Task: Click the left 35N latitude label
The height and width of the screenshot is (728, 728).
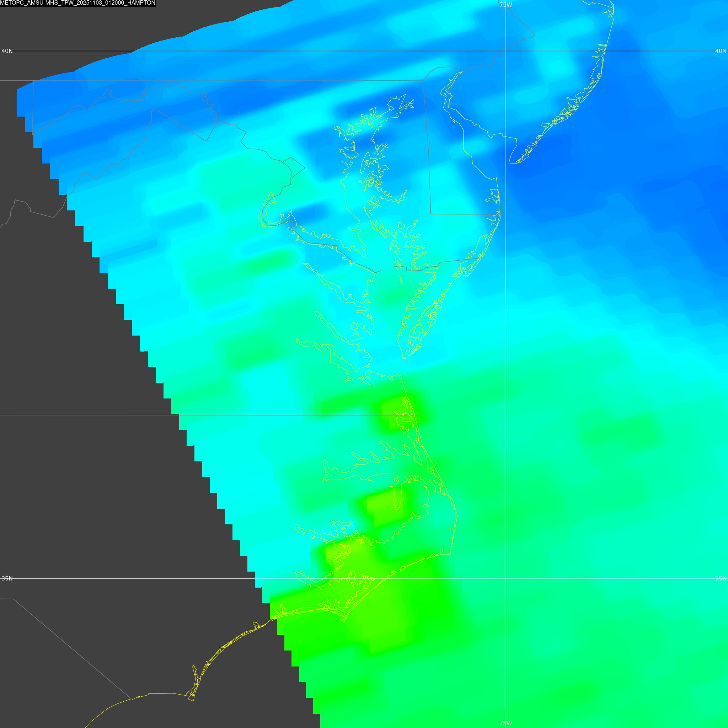Action: (7, 578)
